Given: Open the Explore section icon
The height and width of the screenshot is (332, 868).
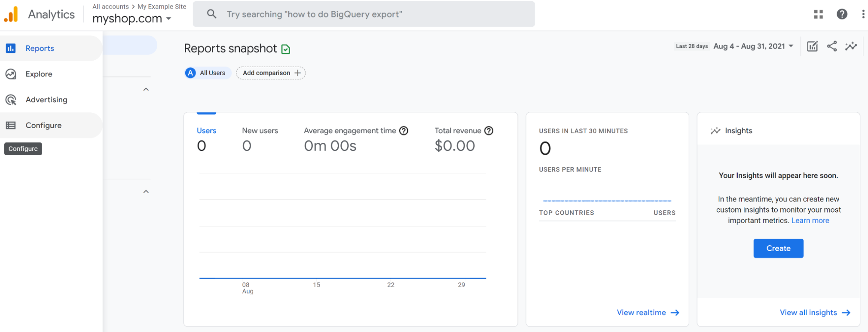Looking at the screenshot, I should (x=11, y=74).
